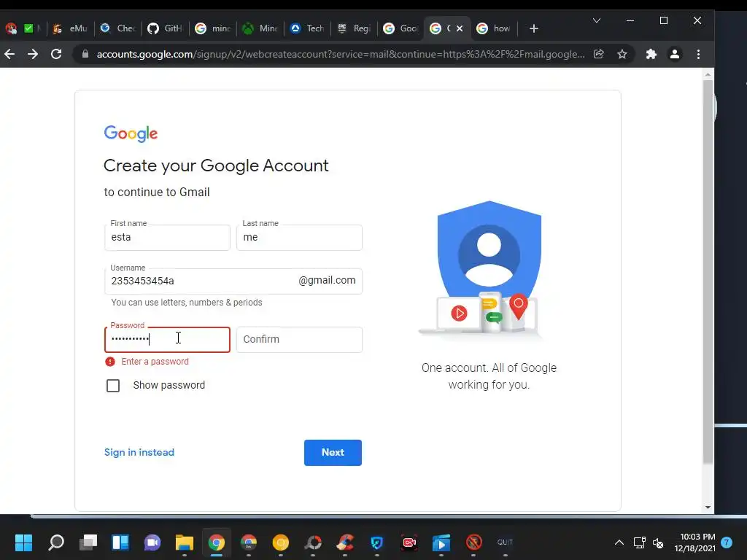
Task: Open the blue media player taskbar icon
Action: click(x=441, y=542)
